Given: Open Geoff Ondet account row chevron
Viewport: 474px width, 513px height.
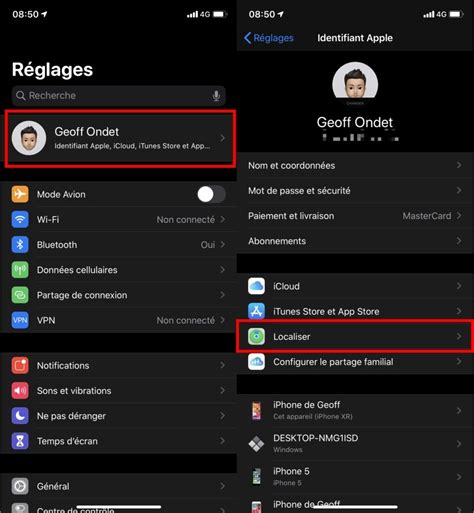Looking at the screenshot, I should (222, 138).
